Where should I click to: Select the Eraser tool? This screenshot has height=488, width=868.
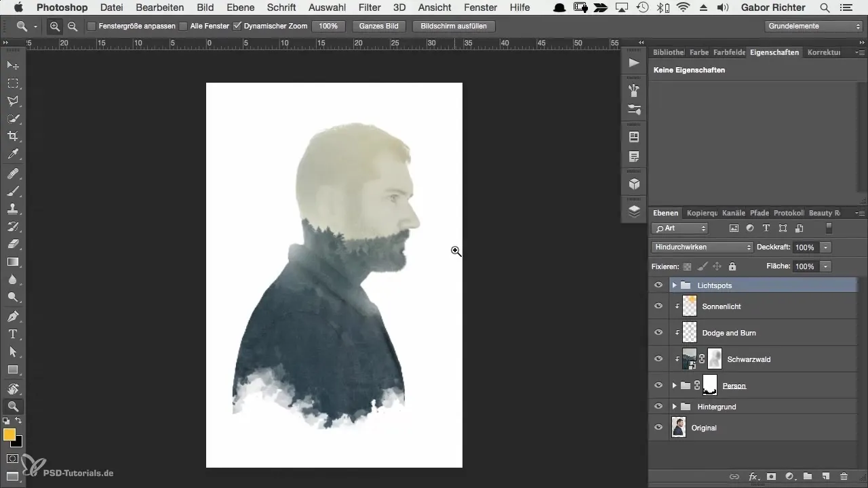(13, 244)
